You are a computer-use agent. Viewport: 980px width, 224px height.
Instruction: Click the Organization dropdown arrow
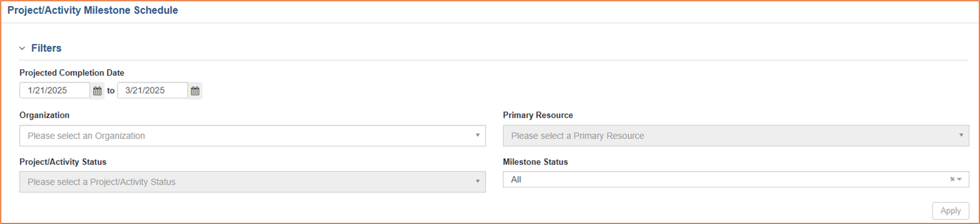click(477, 135)
